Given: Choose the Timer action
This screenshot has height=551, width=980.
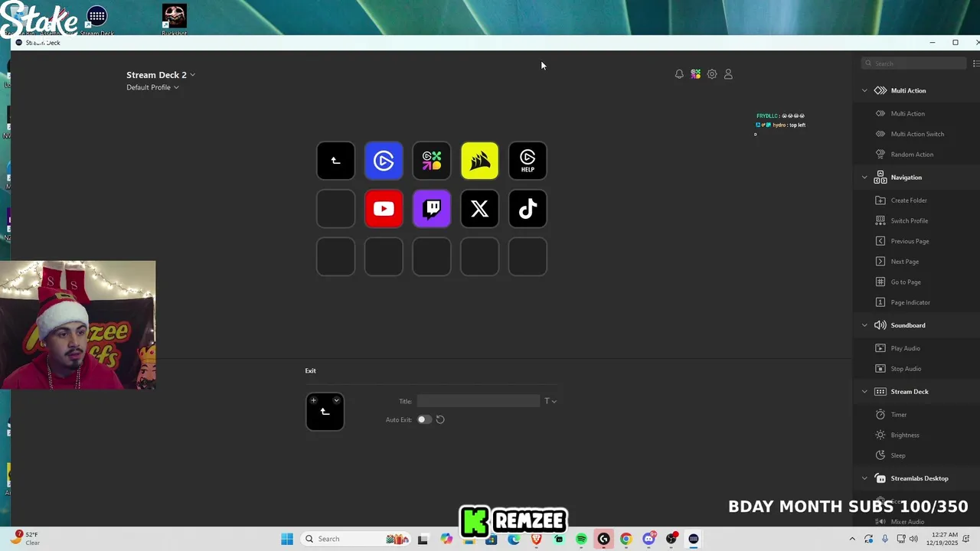Looking at the screenshot, I should [x=898, y=415].
